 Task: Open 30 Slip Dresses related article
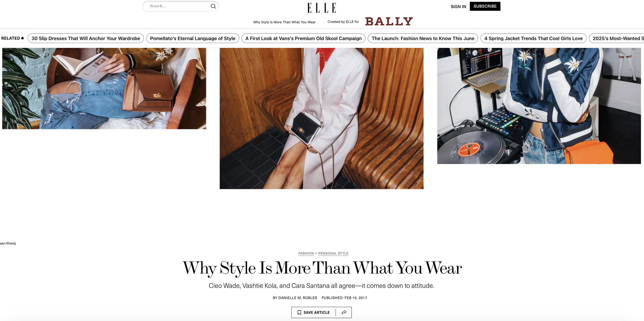(x=86, y=38)
